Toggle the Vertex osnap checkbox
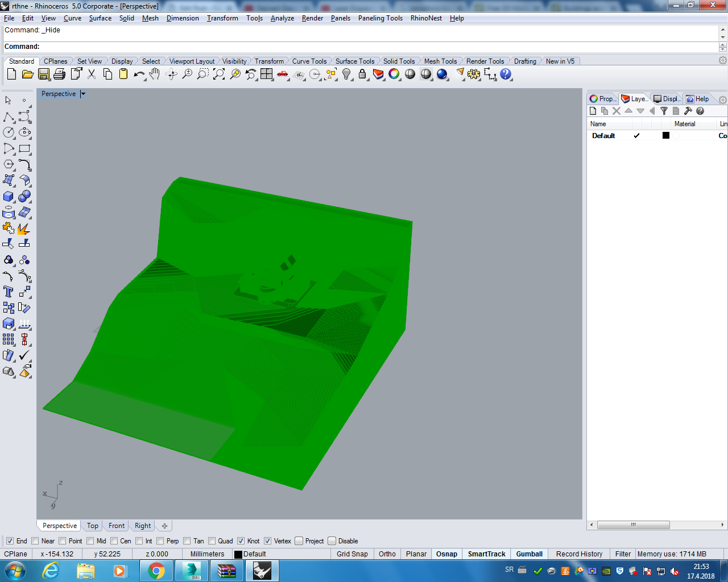The image size is (728, 582). [267, 541]
